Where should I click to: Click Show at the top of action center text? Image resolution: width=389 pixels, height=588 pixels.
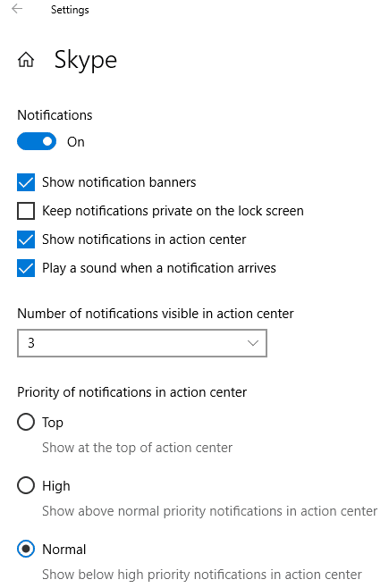pos(138,448)
